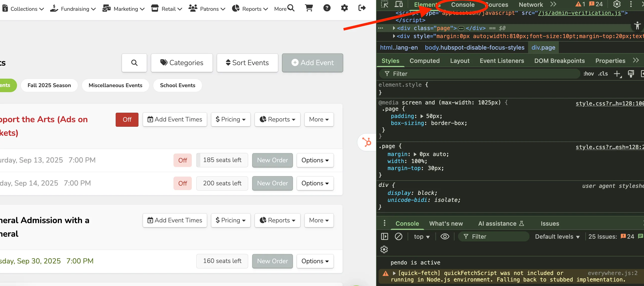Screen dimensions: 644x286
Task: Switch to the AI assistance drawer tab
Action: pyautogui.click(x=501, y=223)
